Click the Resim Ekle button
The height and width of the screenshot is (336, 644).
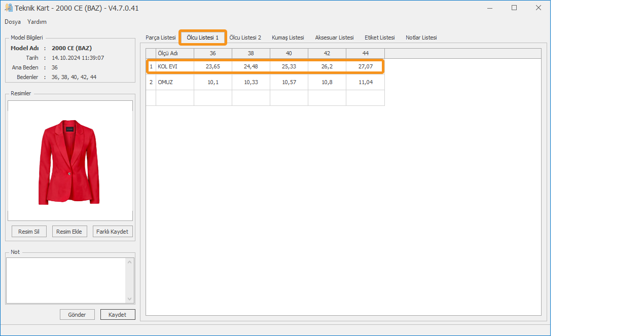69,232
